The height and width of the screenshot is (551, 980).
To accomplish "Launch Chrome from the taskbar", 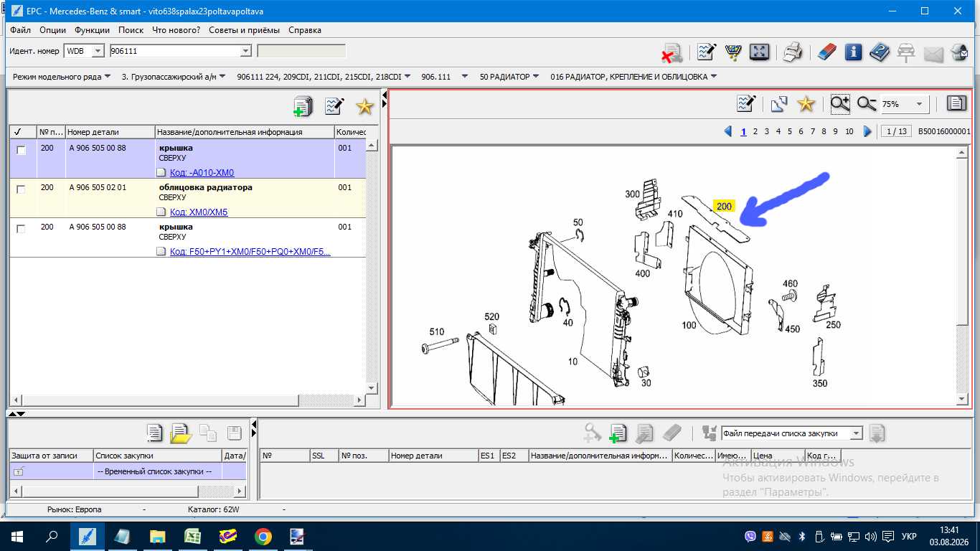I will 263,536.
